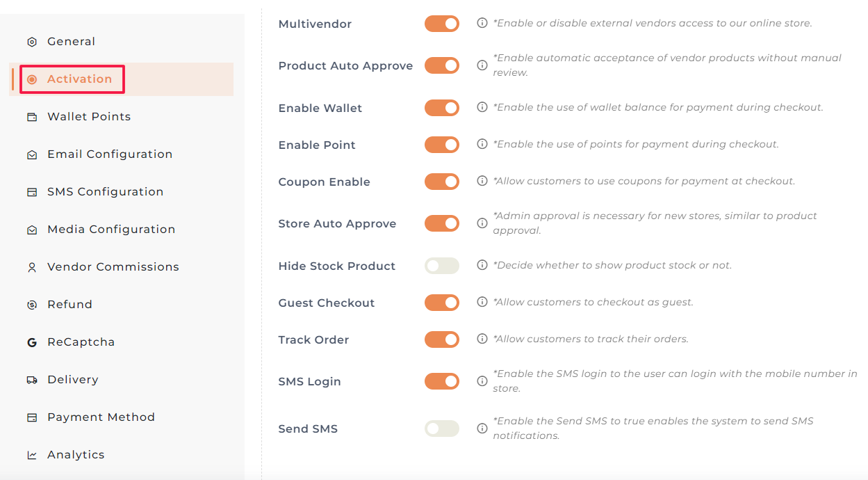Click the Vendor Commissions person icon
Viewport: 868px width, 480px height.
pyautogui.click(x=32, y=267)
